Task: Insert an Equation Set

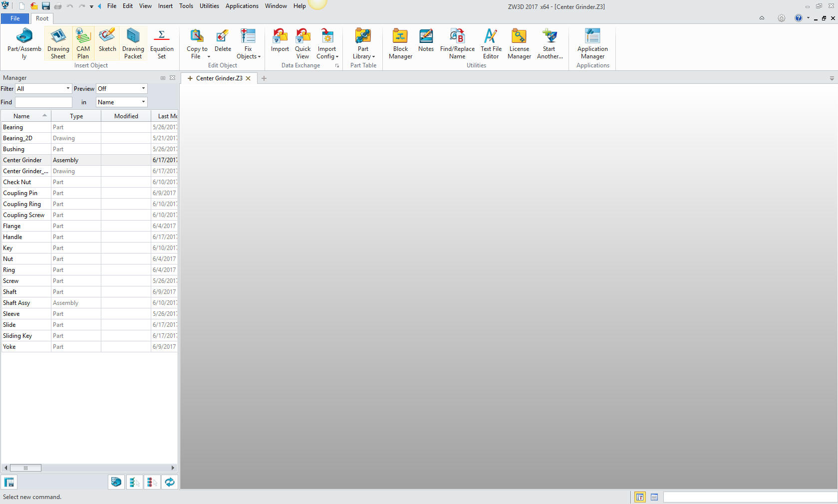Action: (x=162, y=44)
